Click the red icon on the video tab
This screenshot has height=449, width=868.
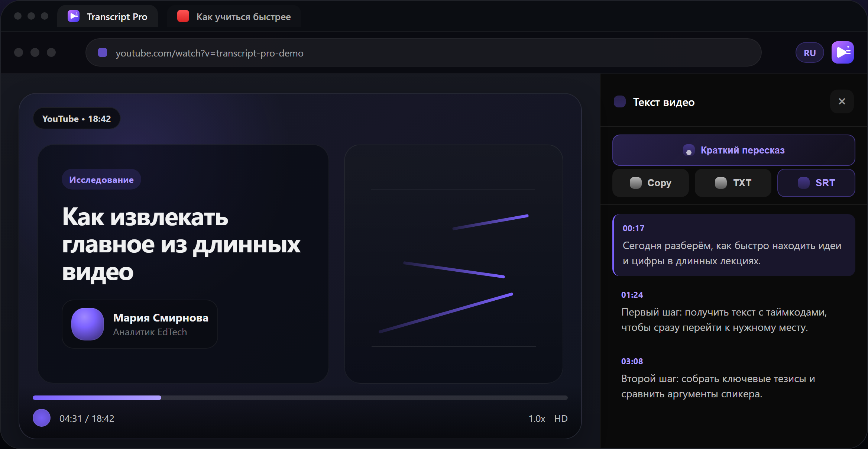point(183,16)
